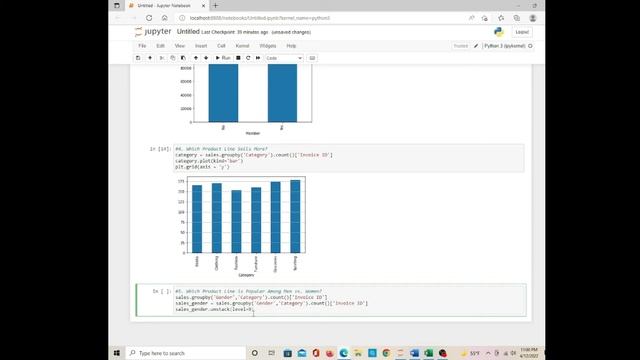Image resolution: width=640 pixels, height=360 pixels.
Task: View site information icon in address bar
Action: 182,18
